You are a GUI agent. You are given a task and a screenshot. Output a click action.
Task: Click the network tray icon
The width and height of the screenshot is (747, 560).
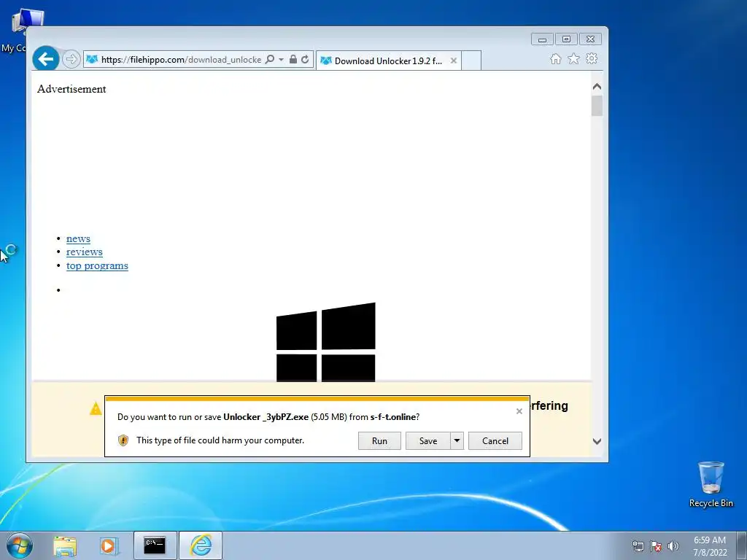coord(638,546)
